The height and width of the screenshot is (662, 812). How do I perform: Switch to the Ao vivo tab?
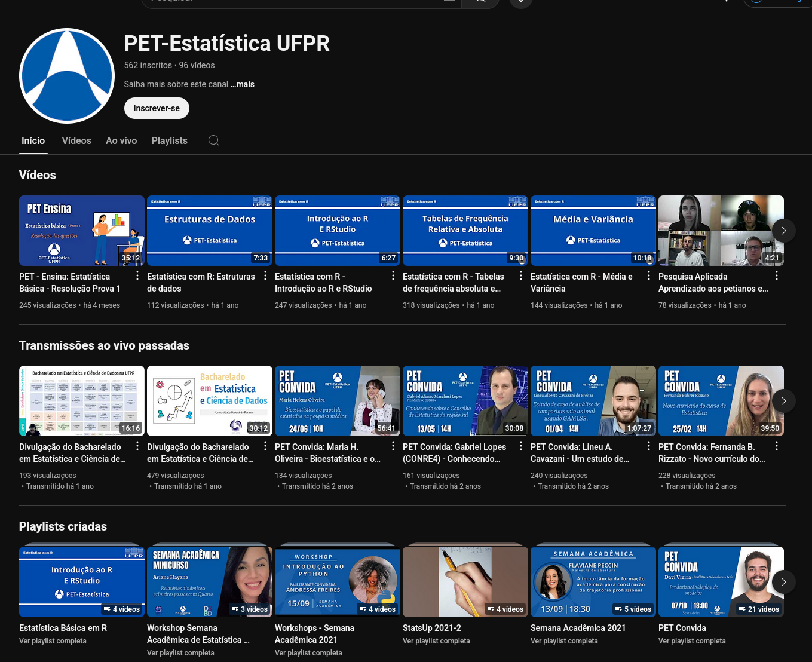[x=121, y=140]
